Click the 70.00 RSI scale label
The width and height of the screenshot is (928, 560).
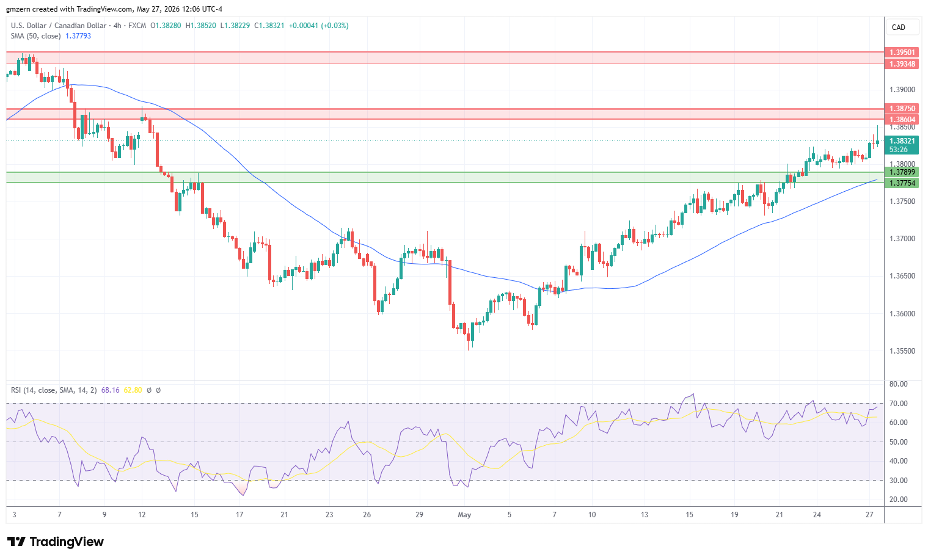(x=899, y=404)
